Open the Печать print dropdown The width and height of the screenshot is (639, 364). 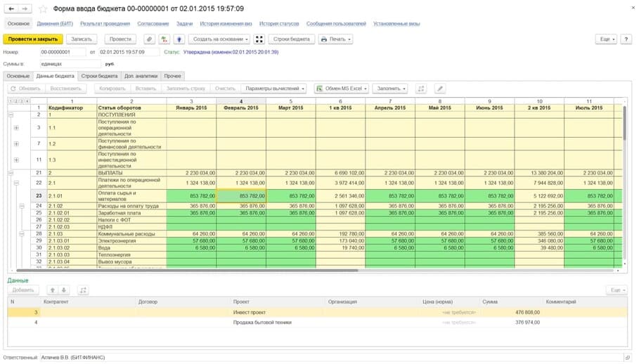click(x=335, y=39)
